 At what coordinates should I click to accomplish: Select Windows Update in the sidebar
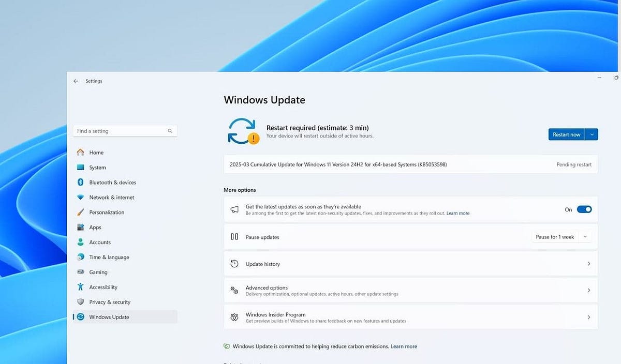[x=125, y=317]
